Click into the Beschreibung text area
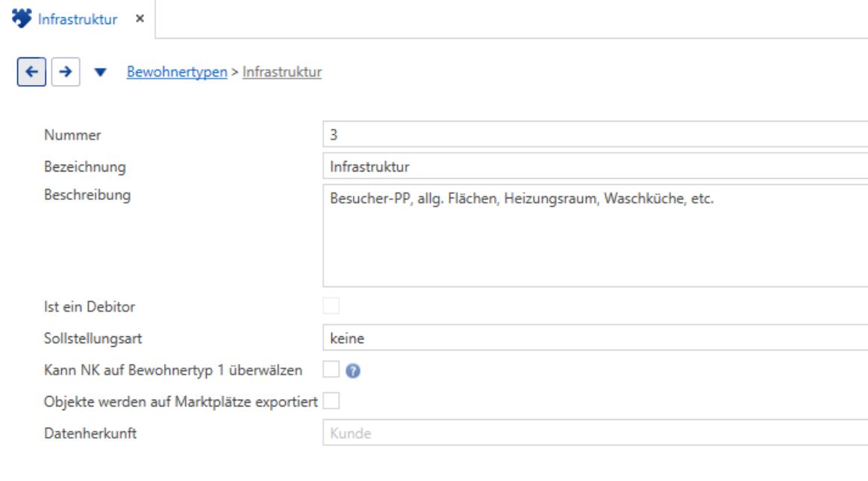 595,236
